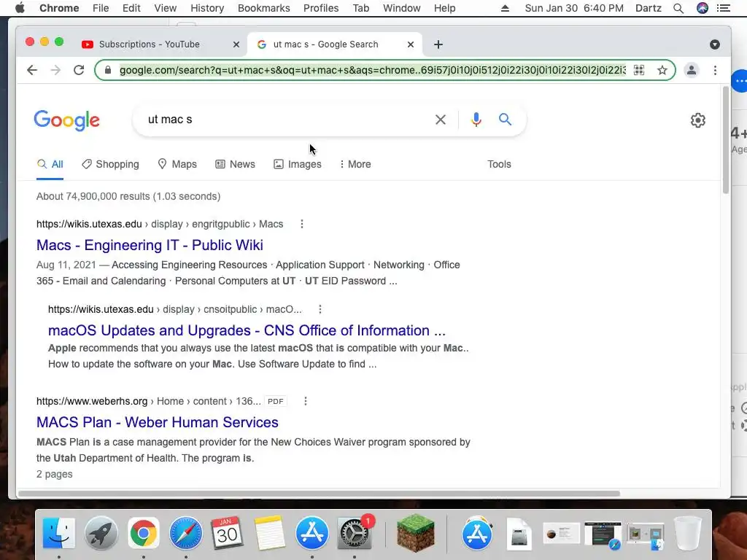Open Control Center list icon in menu bar
Viewport: 747px width, 560px height.
pos(723,8)
